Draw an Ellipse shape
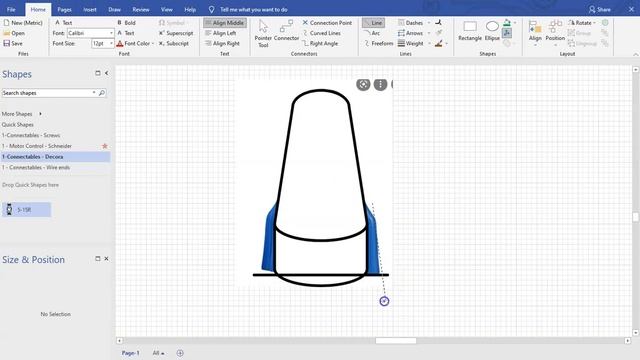Image resolution: width=640 pixels, height=360 pixels. point(492,31)
